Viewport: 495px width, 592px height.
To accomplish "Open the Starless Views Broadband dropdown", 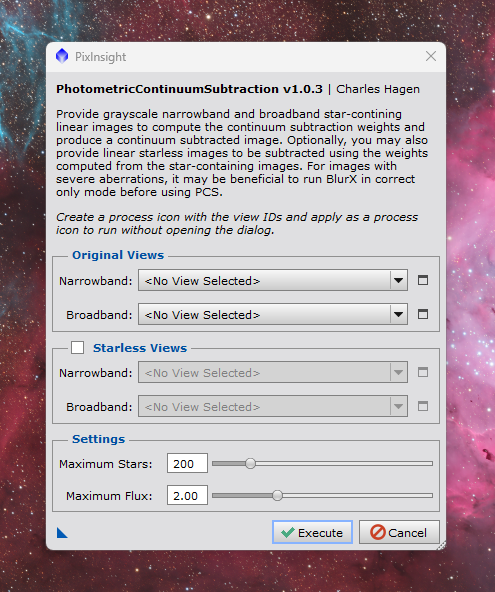I will [273, 407].
